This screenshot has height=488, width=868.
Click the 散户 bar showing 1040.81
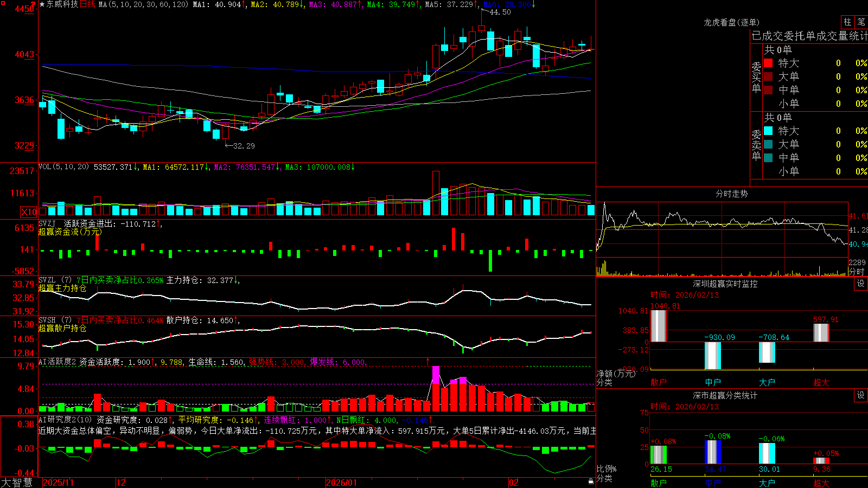(659, 326)
